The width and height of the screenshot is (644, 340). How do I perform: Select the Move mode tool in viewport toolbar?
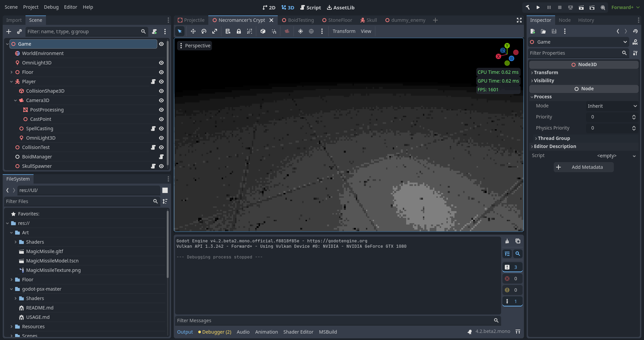pyautogui.click(x=193, y=31)
